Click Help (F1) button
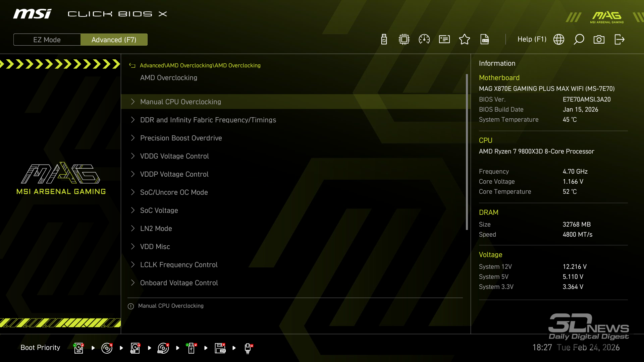This screenshot has height=362, width=644. point(532,40)
